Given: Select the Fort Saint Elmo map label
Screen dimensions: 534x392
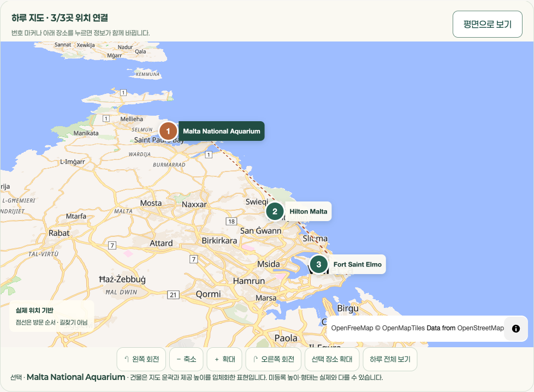Looking at the screenshot, I should pyautogui.click(x=357, y=264).
